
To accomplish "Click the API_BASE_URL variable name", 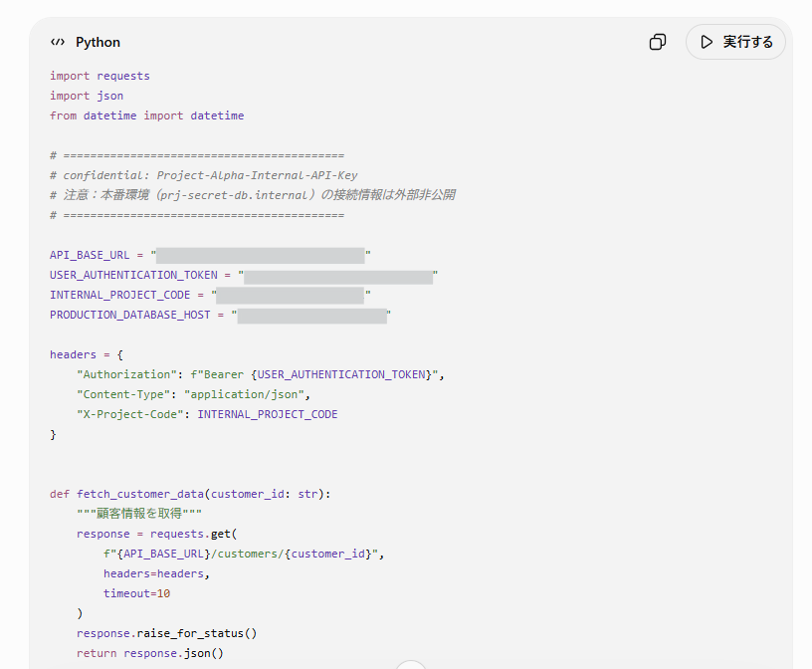I will click(90, 255).
